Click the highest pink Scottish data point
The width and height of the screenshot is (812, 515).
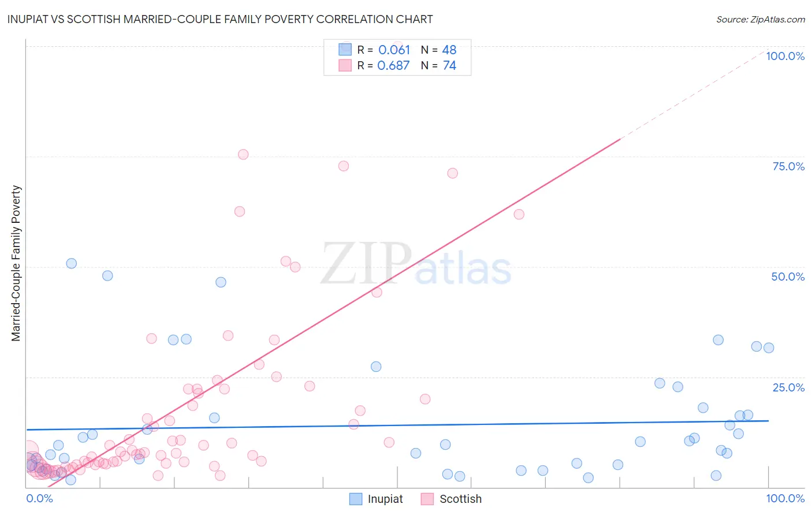(243, 154)
